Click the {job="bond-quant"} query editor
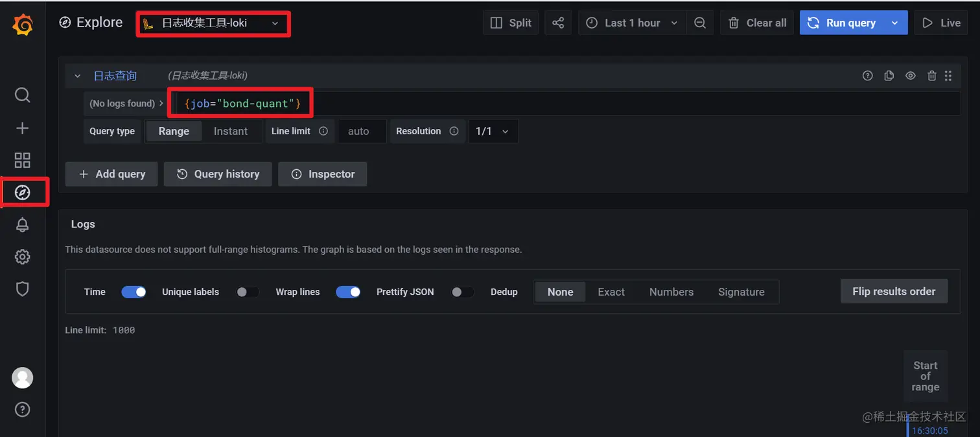 tap(564, 104)
